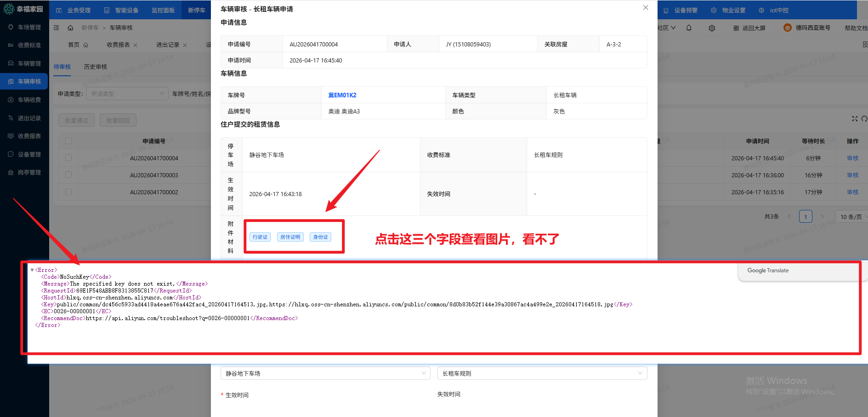Open the 监控面板 menu item
This screenshot has width=868, height=417.
(x=163, y=10)
